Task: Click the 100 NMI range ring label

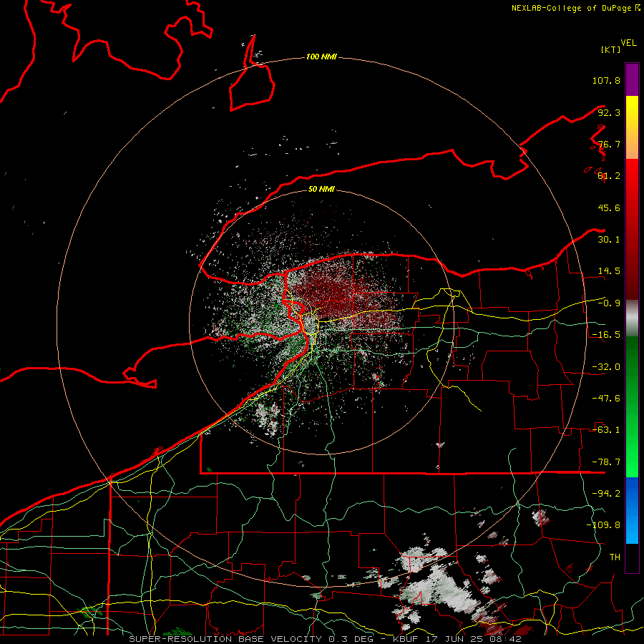Action: pyautogui.click(x=321, y=57)
